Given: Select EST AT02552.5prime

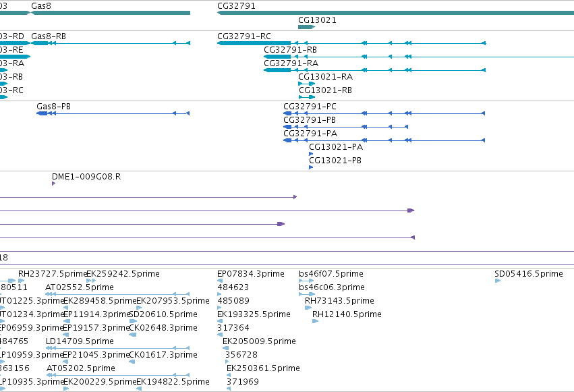Looking at the screenshot, I should click(x=117, y=294).
